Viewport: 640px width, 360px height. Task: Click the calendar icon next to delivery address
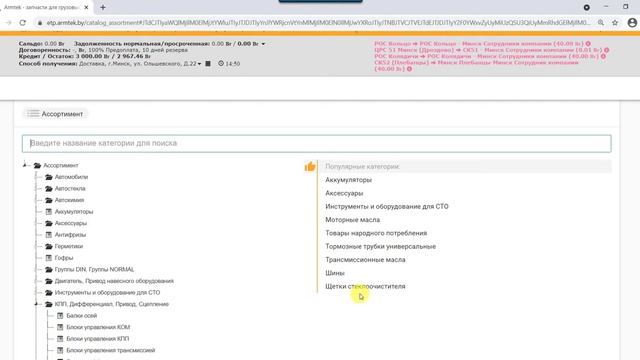click(x=208, y=63)
